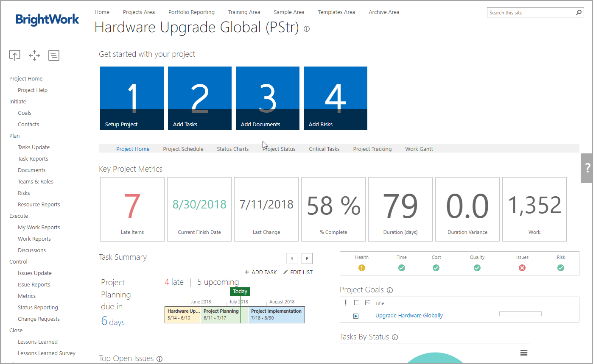Open the Add Tasks tile

200,98
